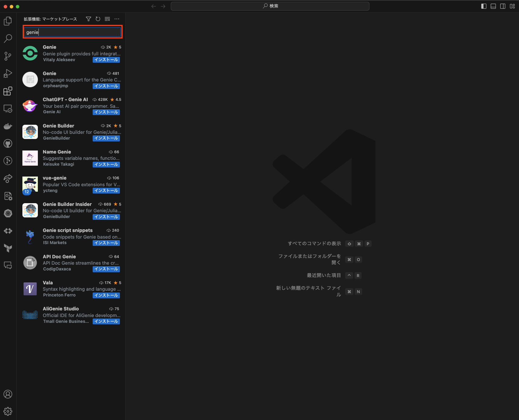Click the vue-genie extension thumbnail with badge 12
519x420 pixels.
click(x=30, y=184)
